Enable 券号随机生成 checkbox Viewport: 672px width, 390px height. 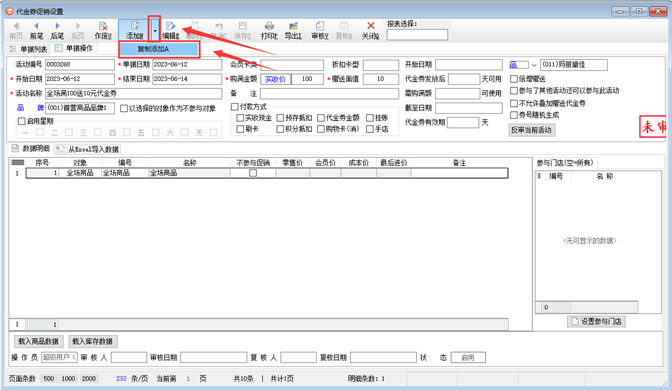tap(514, 115)
